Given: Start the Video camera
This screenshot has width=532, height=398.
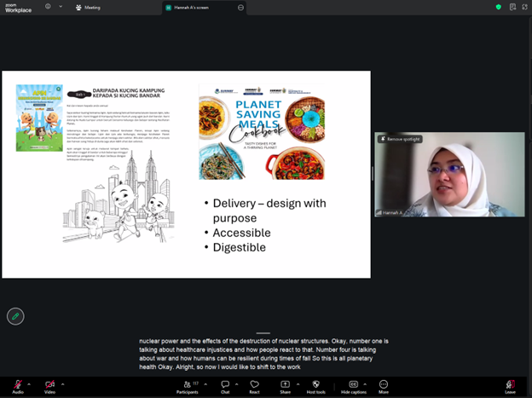Looking at the screenshot, I should click(49, 385).
